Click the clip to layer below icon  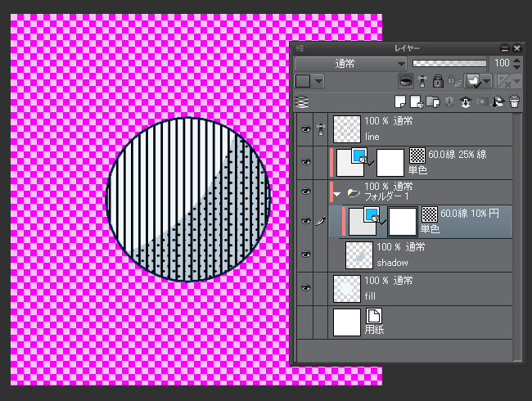pos(405,81)
